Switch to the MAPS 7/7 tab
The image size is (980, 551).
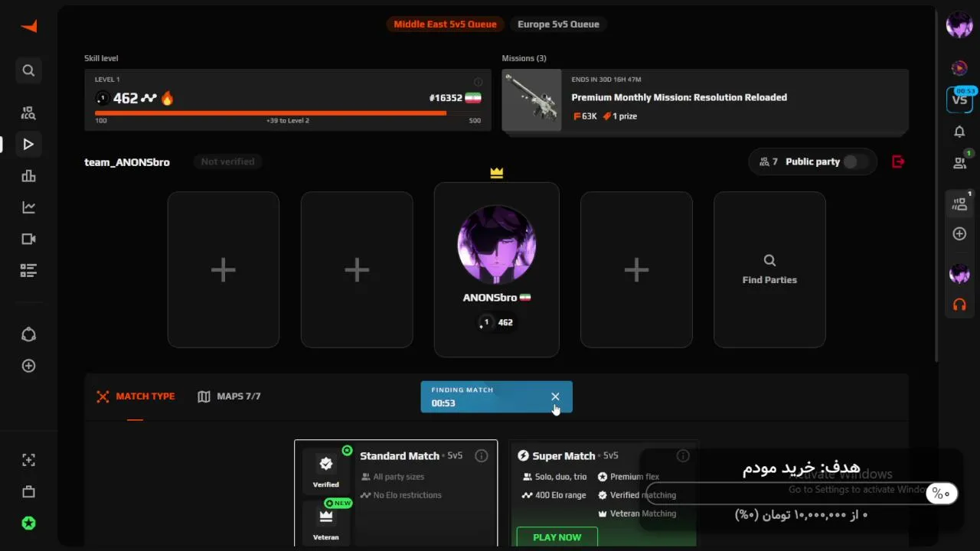[x=229, y=396]
